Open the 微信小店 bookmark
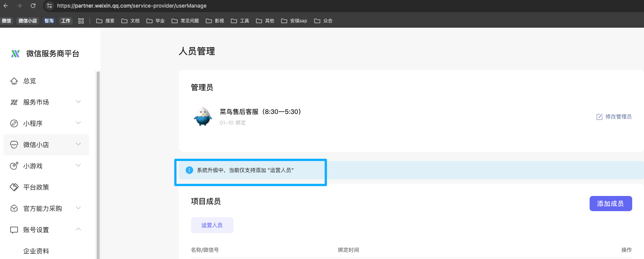Image resolution: width=644 pixels, height=259 pixels. click(28, 21)
